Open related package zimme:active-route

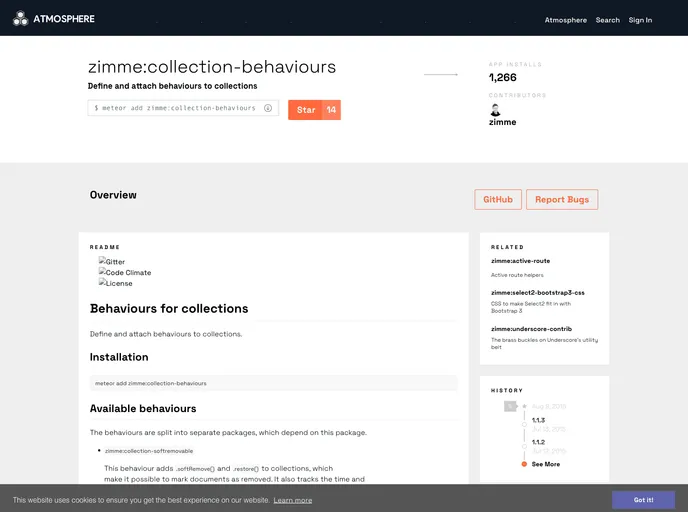[x=520, y=261]
